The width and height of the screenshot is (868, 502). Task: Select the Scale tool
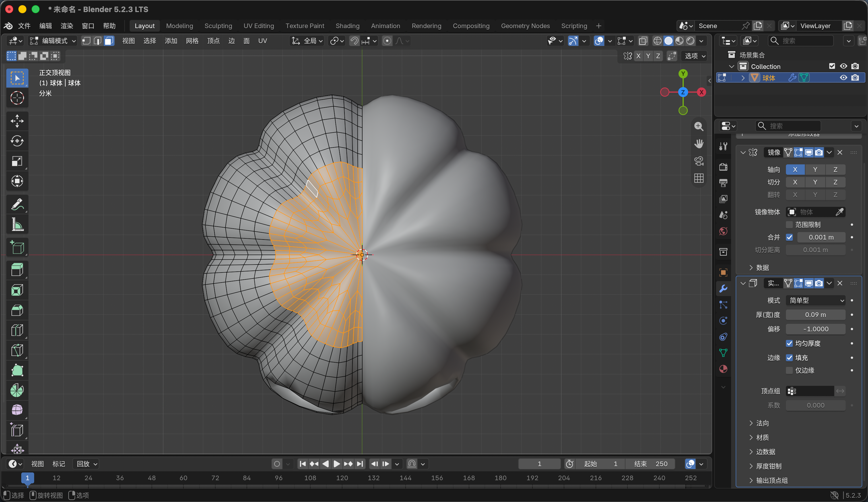[17, 161]
